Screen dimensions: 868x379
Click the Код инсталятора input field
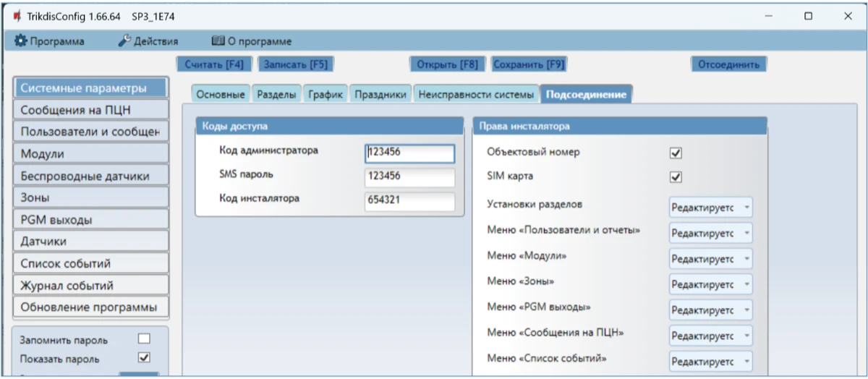[x=409, y=201]
